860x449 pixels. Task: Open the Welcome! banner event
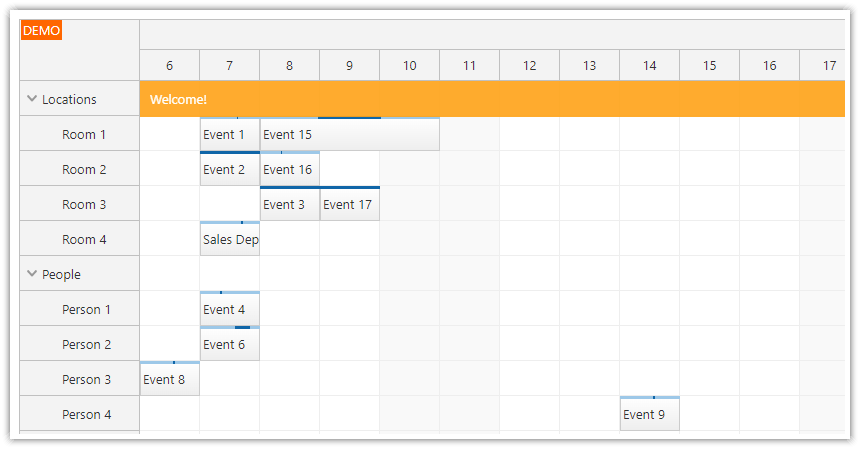point(490,99)
